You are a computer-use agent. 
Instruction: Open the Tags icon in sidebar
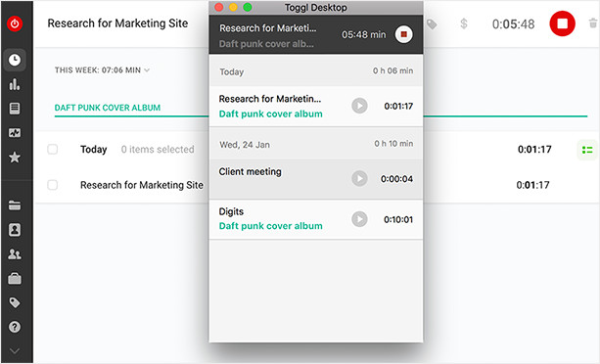15,302
